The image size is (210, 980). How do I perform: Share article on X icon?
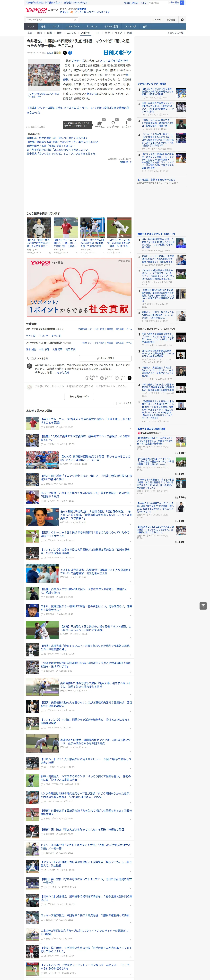pyautogui.click(x=65, y=53)
